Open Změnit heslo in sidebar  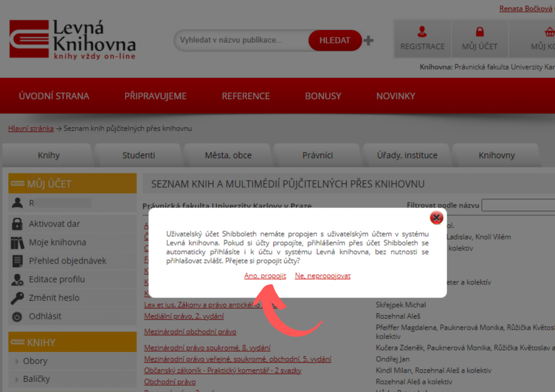tap(54, 298)
